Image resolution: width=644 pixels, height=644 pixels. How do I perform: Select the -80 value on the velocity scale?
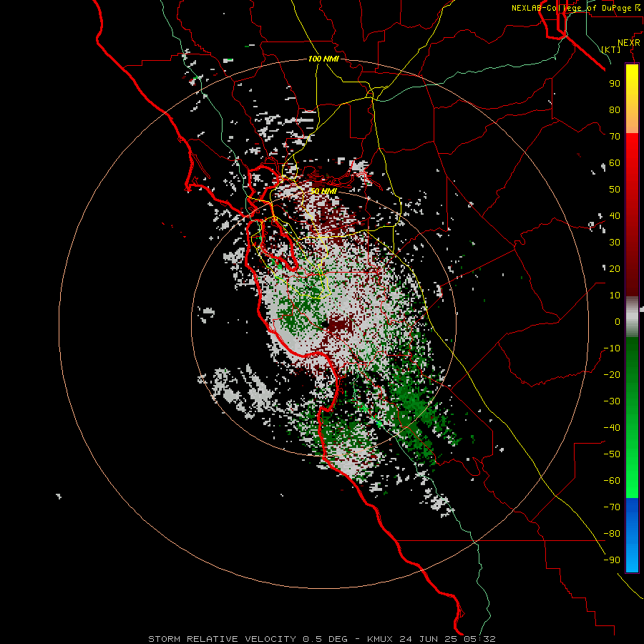pyautogui.click(x=612, y=534)
